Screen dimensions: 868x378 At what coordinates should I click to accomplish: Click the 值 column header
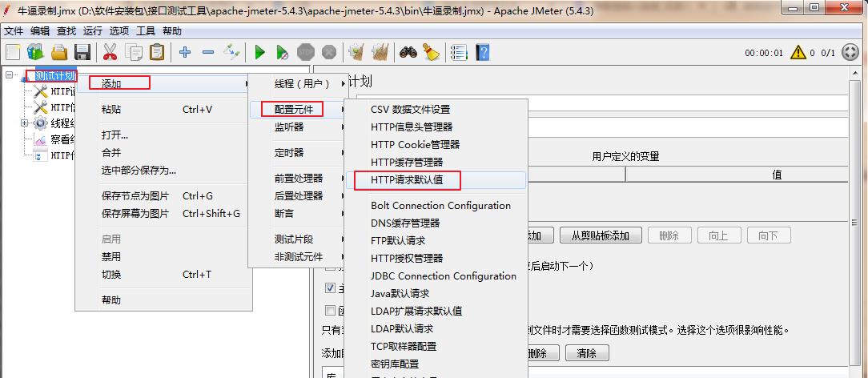coord(776,175)
